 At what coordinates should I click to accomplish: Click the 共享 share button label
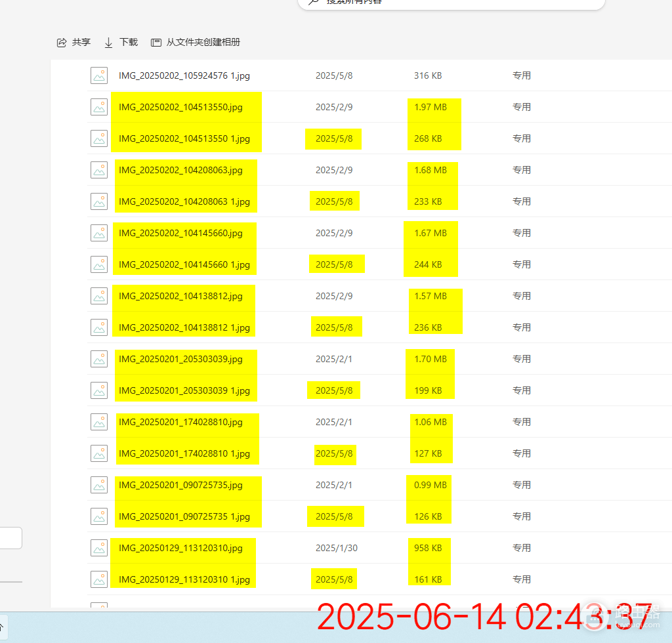(81, 42)
